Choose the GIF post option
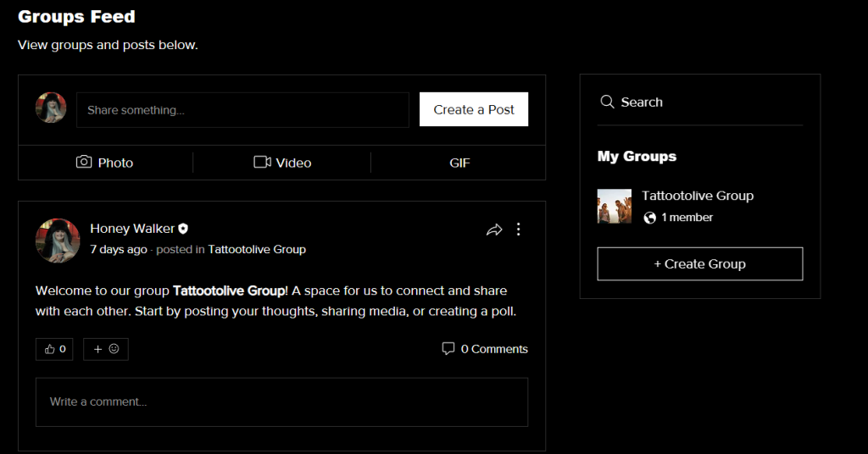Viewport: 868px width, 454px height. [459, 163]
